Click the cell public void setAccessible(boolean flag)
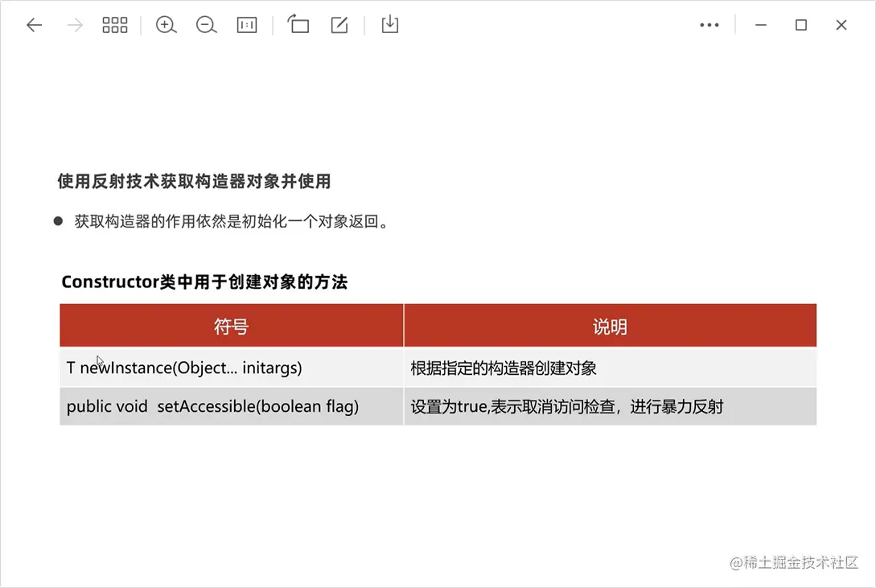This screenshot has width=876, height=588. (x=232, y=406)
